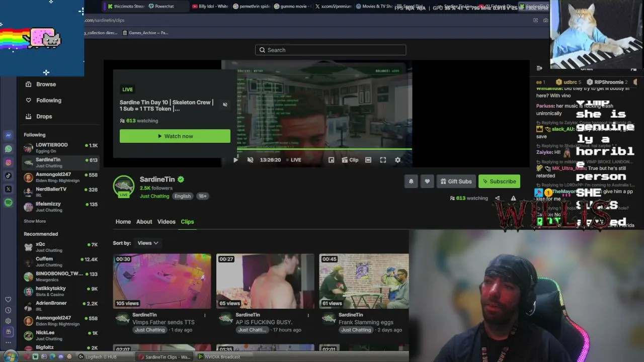The image size is (644, 362).
Task: Open xQc recommended channel
Action: click(x=60, y=247)
